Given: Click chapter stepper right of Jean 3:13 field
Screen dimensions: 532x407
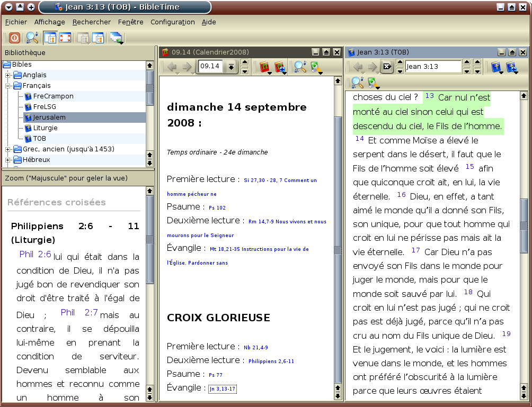Looking at the screenshot, I should click(x=467, y=66).
